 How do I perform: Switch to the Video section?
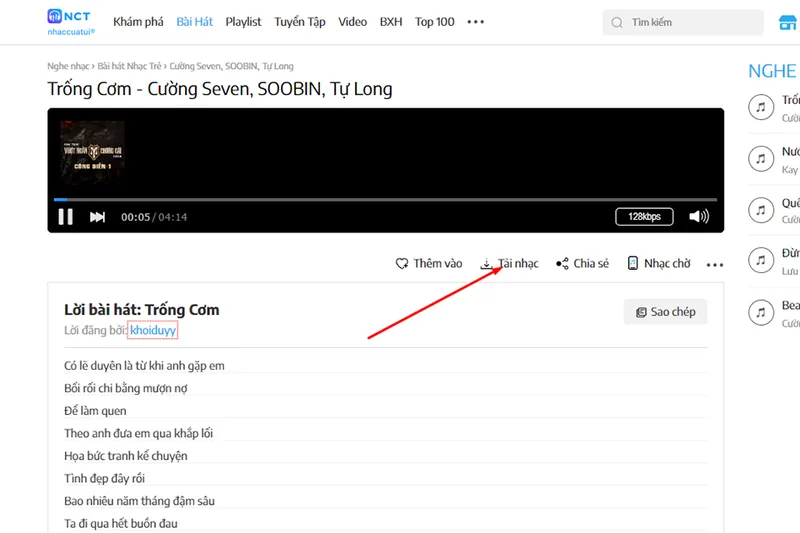[x=352, y=22]
